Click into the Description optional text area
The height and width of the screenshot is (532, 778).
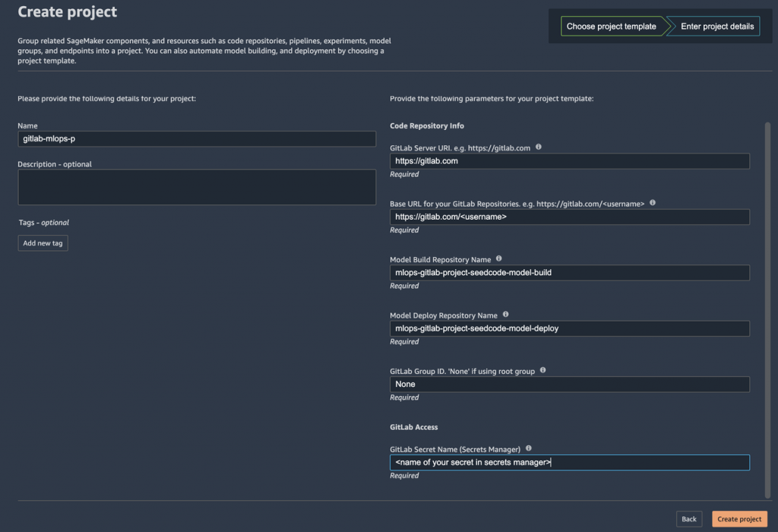(x=197, y=188)
